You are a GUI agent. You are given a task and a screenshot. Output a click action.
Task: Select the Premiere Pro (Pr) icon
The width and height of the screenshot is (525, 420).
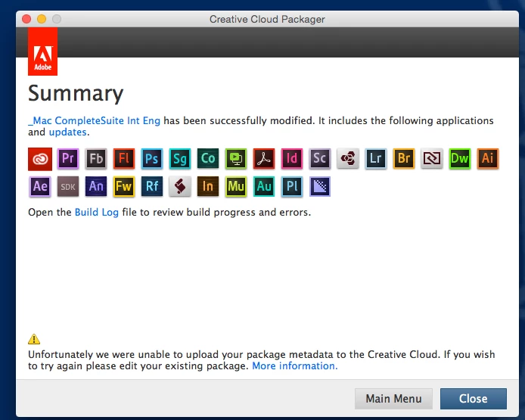tap(68, 158)
